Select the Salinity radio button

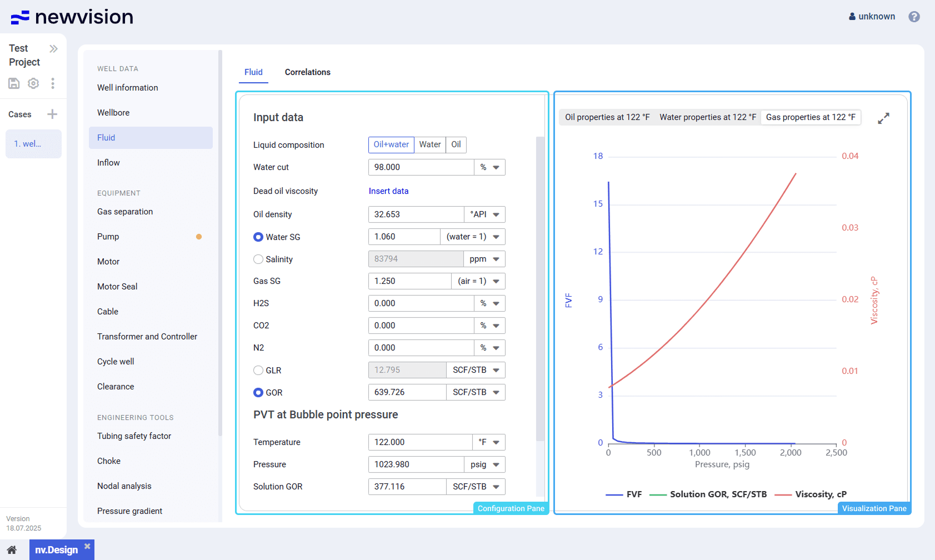click(258, 259)
